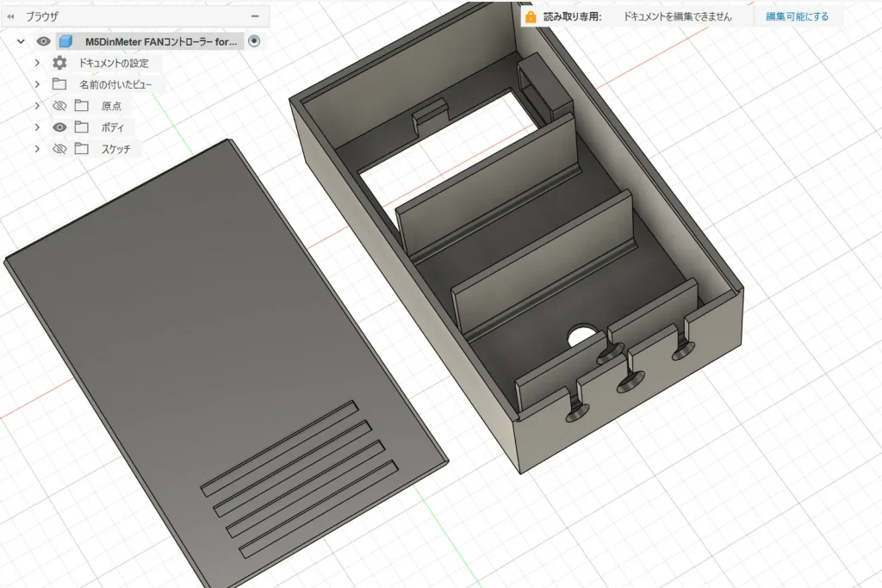Show the 原点 folder using its eye icon
Image resolution: width=882 pixels, height=588 pixels.
pyautogui.click(x=59, y=106)
